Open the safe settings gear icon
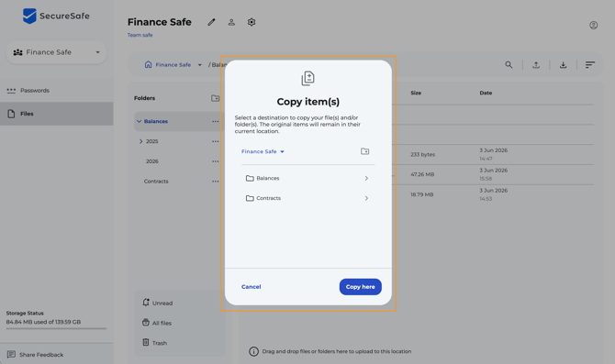Viewport: 615px width, 364px height. (x=252, y=22)
